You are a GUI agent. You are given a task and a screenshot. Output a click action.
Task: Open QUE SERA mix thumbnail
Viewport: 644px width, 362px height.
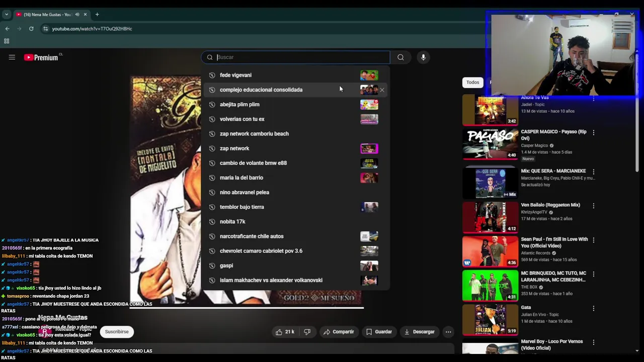click(490, 183)
